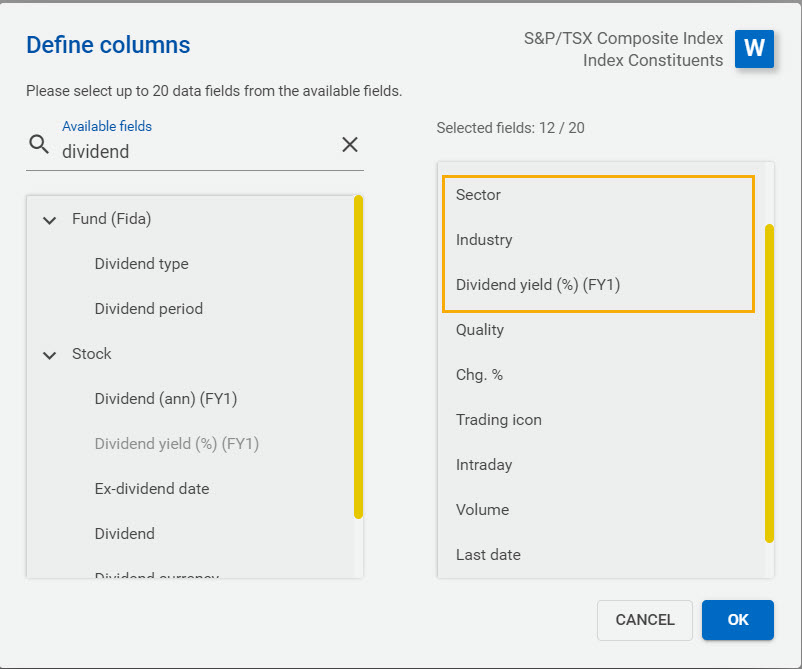This screenshot has height=669, width=802.
Task: Confirm column selection with OK
Action: click(737, 620)
